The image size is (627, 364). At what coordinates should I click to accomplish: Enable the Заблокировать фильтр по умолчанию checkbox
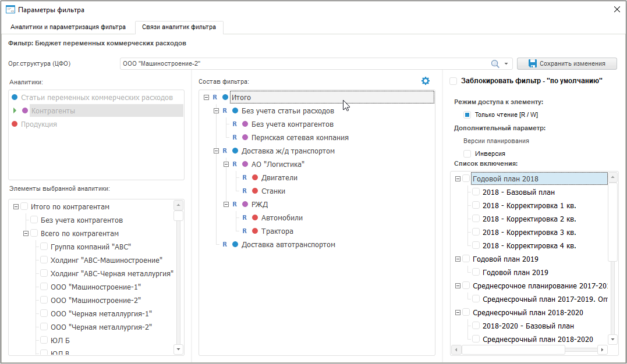(x=453, y=81)
